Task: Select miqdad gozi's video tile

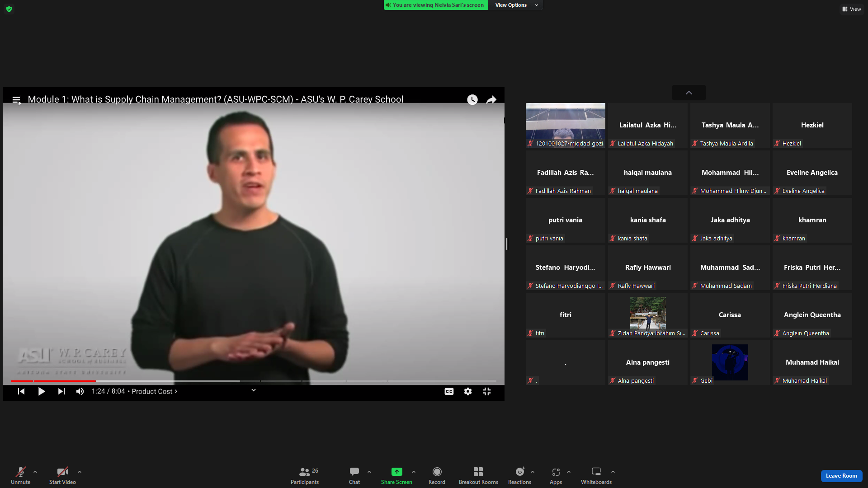Action: point(566,125)
